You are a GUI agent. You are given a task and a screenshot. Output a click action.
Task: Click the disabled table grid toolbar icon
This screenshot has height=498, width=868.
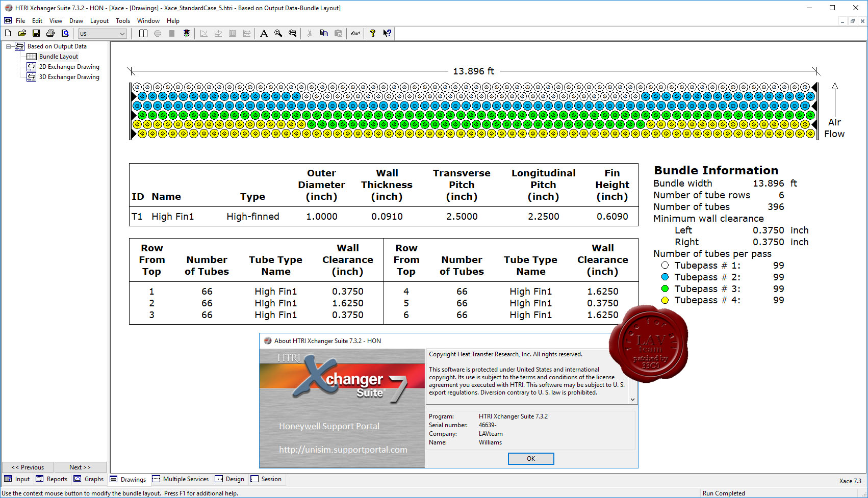(233, 33)
